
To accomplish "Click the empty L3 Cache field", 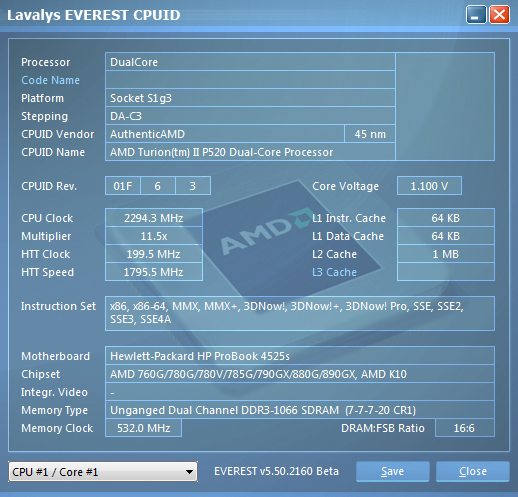I will 446,272.
